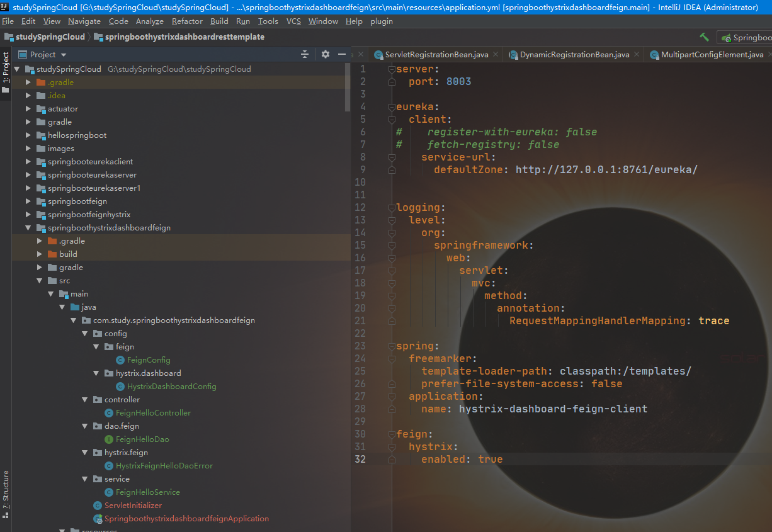The width and height of the screenshot is (772, 532).
Task: Open the VCS menu
Action: click(293, 21)
